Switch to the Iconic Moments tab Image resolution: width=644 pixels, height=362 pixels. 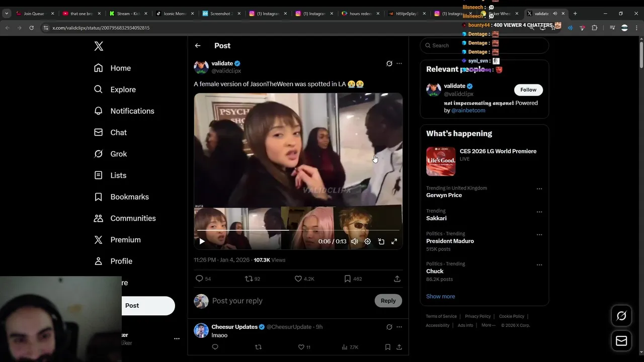point(174,14)
